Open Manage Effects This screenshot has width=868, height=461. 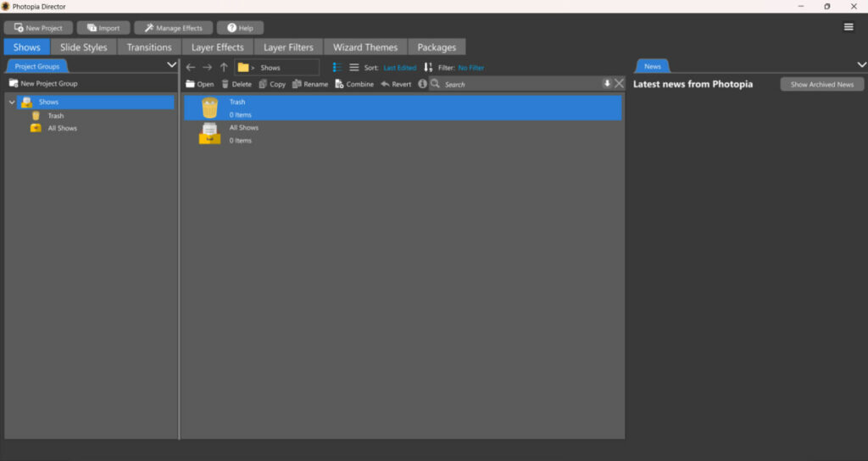coord(173,28)
